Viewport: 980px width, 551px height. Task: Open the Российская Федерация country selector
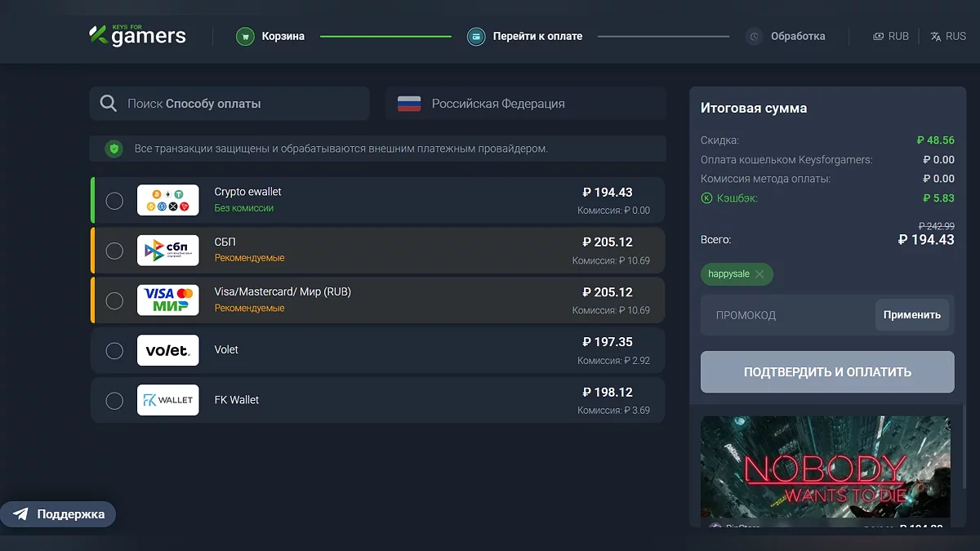coord(525,104)
